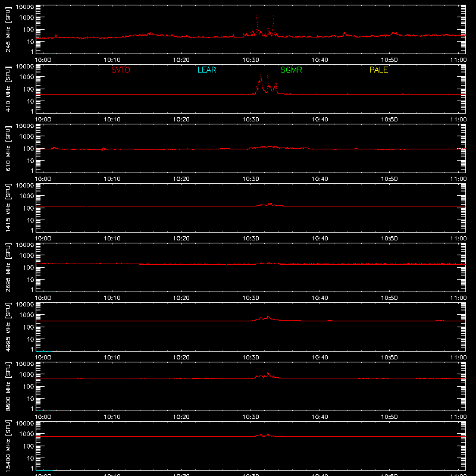Click the red SVTO station label

pyautogui.click(x=121, y=70)
